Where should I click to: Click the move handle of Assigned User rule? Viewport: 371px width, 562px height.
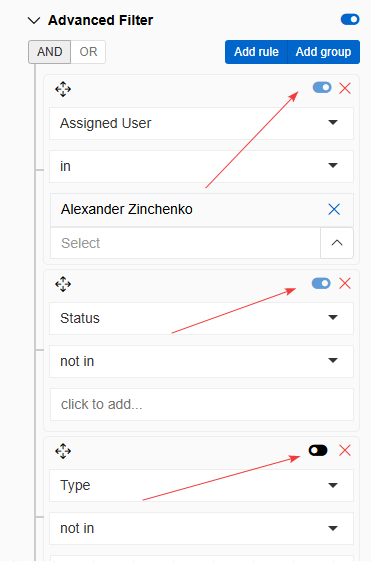click(x=63, y=89)
